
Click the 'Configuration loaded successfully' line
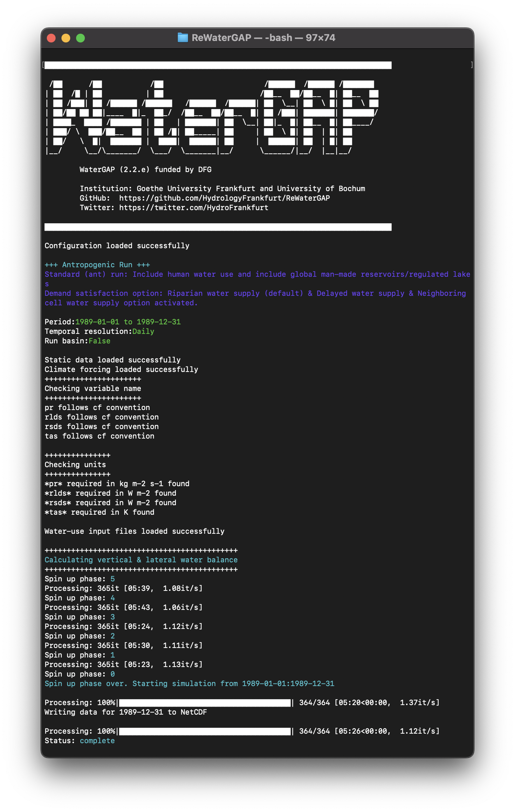[117, 246]
